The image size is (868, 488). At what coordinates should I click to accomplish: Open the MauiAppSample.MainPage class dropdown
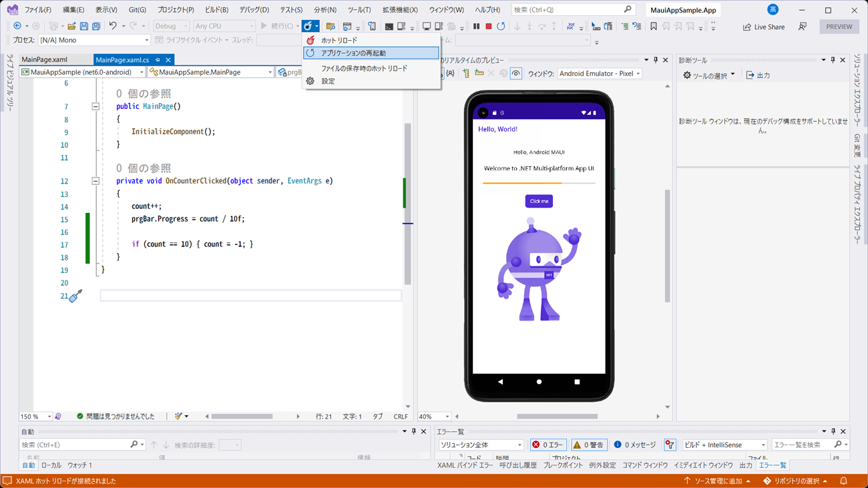click(210, 72)
